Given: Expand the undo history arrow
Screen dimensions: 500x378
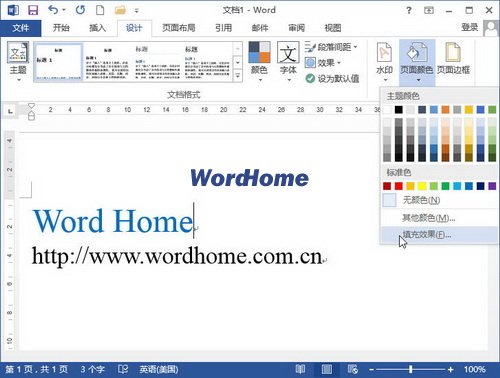Looking at the screenshot, I should [64, 10].
